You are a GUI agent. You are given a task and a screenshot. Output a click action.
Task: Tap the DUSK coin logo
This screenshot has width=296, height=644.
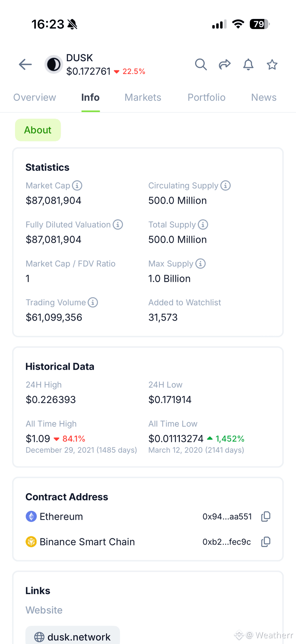click(54, 65)
